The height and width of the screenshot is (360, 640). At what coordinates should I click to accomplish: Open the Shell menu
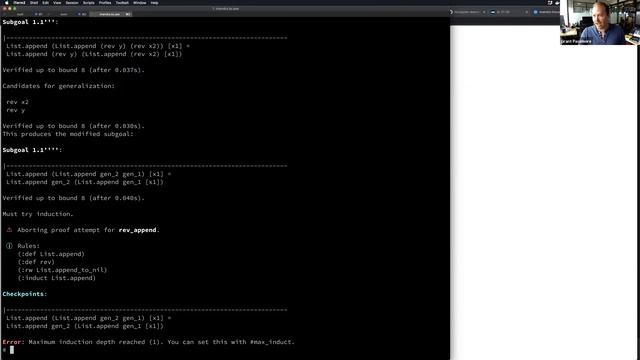(34, 2)
